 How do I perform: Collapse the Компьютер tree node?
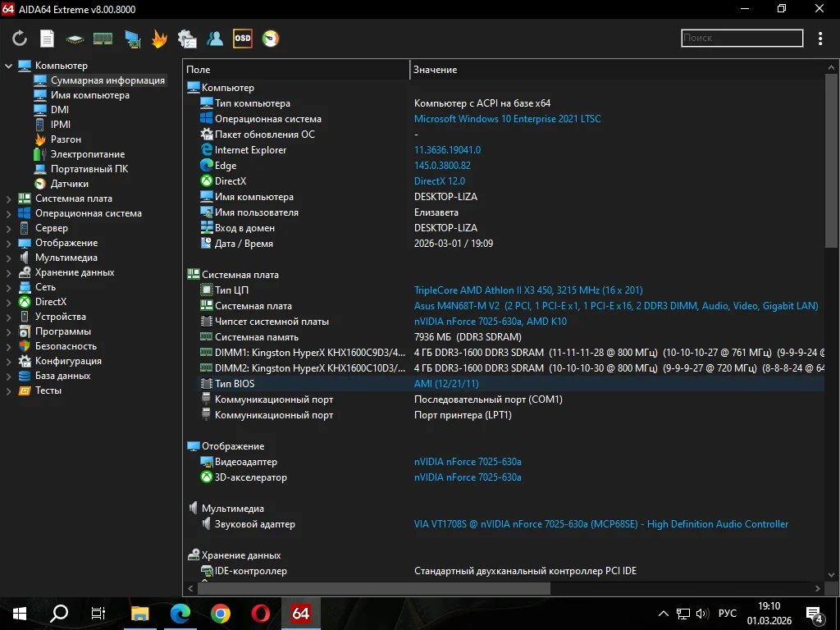9,66
